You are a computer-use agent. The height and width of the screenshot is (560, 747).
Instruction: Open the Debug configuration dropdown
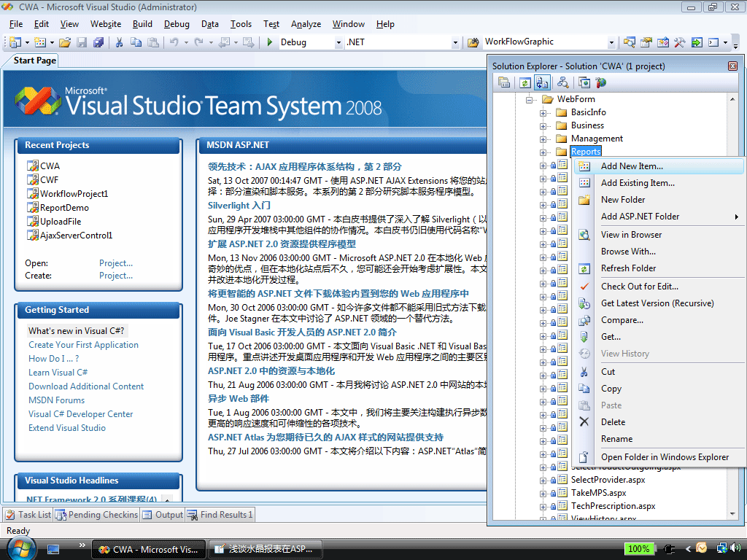click(338, 42)
